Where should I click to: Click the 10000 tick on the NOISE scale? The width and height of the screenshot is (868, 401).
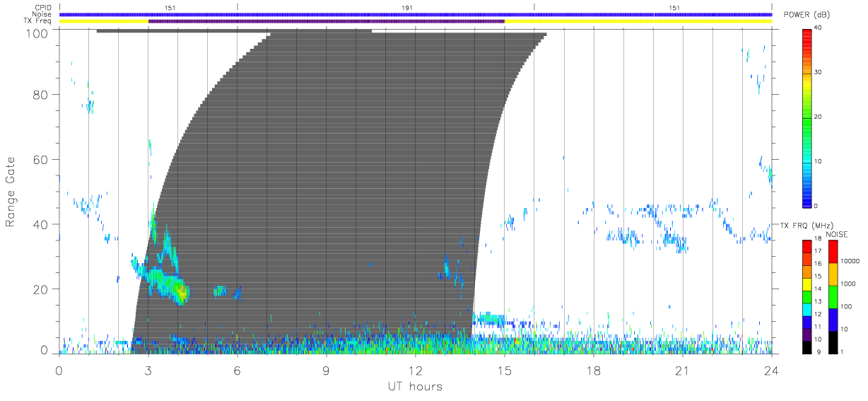tap(850, 261)
